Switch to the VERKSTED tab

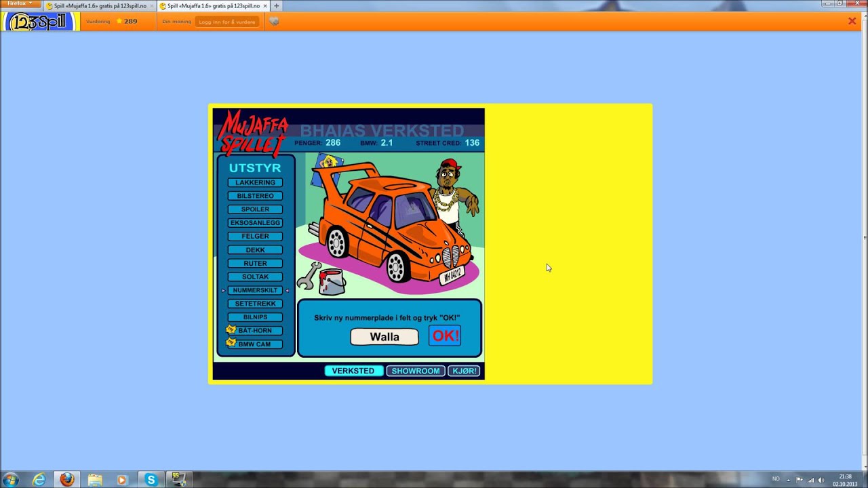tap(353, 371)
